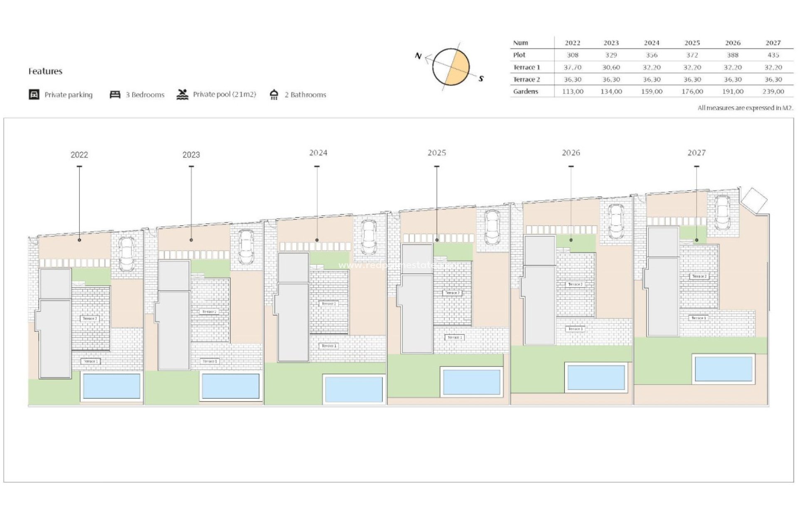This screenshot has height=532, width=798.
Task: Click plot size cell 356
Action: tap(652, 55)
